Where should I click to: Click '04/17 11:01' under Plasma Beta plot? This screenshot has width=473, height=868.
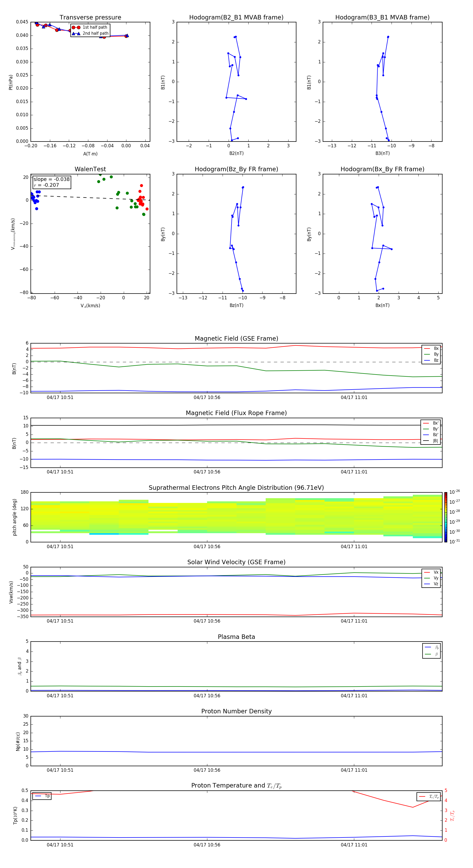354,696
